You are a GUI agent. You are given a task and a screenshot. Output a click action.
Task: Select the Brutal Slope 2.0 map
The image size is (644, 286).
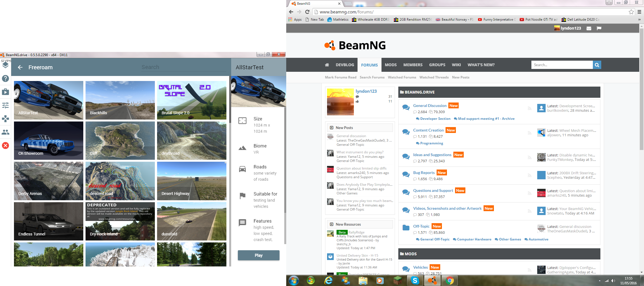coord(192,100)
